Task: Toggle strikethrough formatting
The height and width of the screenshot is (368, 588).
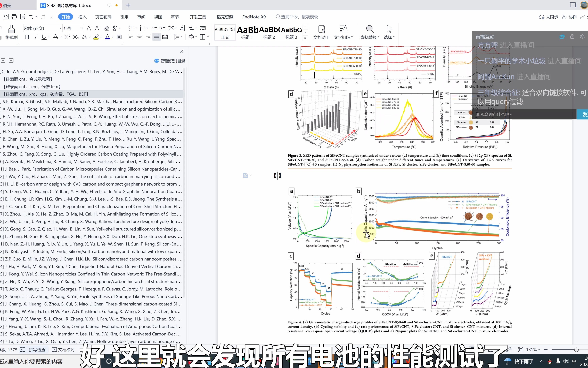Action: pos(56,37)
